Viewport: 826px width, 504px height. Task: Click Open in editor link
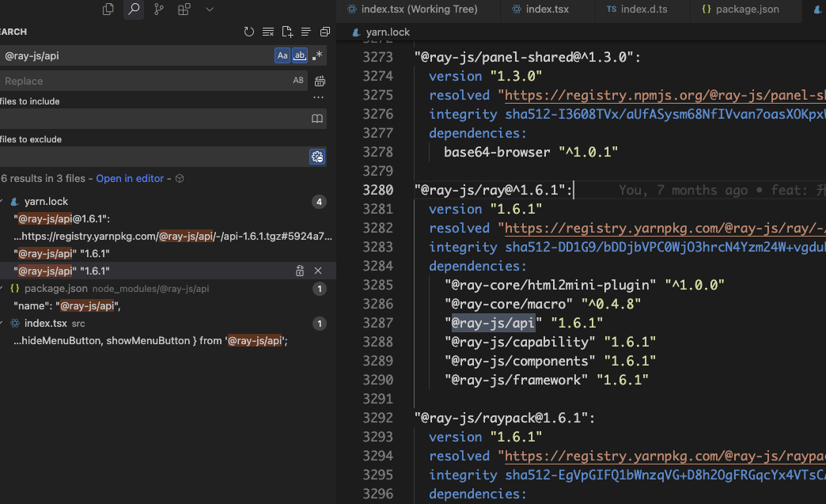(130, 179)
